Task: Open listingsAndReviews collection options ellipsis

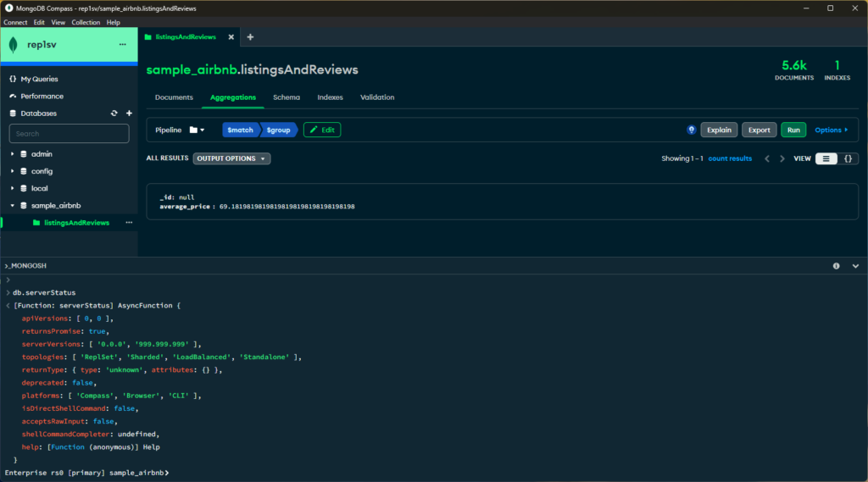Action: (129, 223)
